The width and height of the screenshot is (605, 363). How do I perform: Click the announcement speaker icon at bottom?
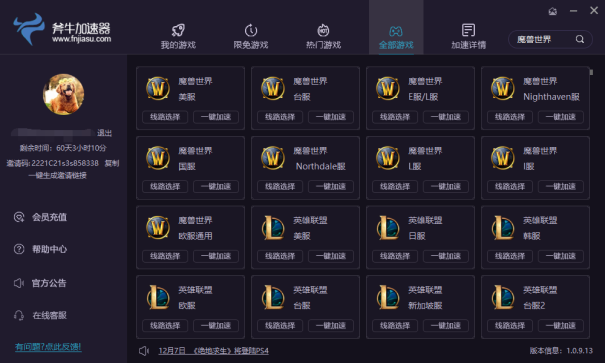pyautogui.click(x=144, y=351)
